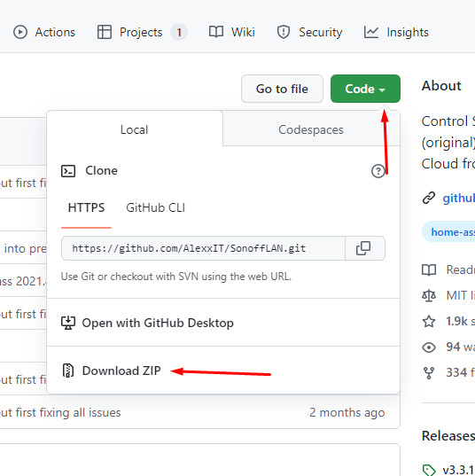The width and height of the screenshot is (475, 476).
Task: Open the MIT license link
Action: tap(461, 295)
